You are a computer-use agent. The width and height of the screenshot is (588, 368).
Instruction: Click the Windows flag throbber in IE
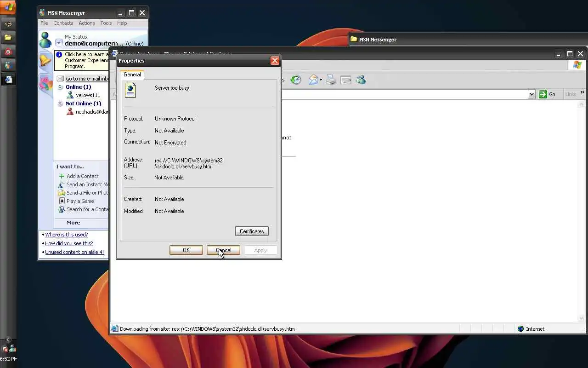pyautogui.click(x=577, y=65)
